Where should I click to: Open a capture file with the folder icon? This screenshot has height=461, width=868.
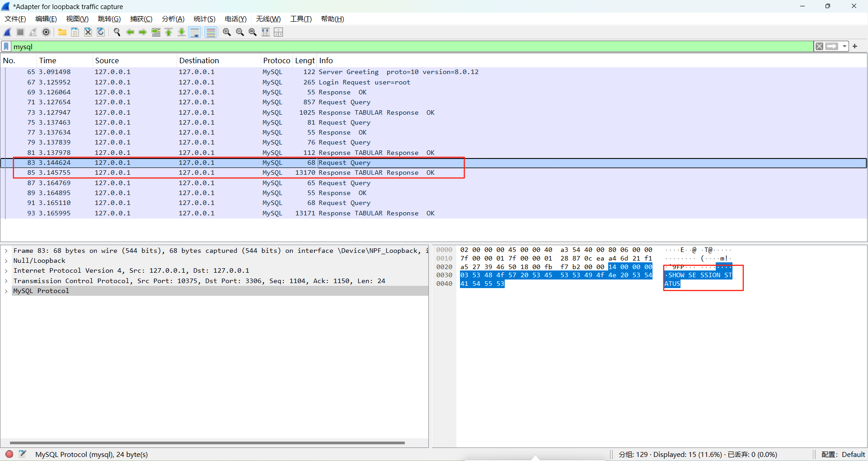click(x=62, y=32)
